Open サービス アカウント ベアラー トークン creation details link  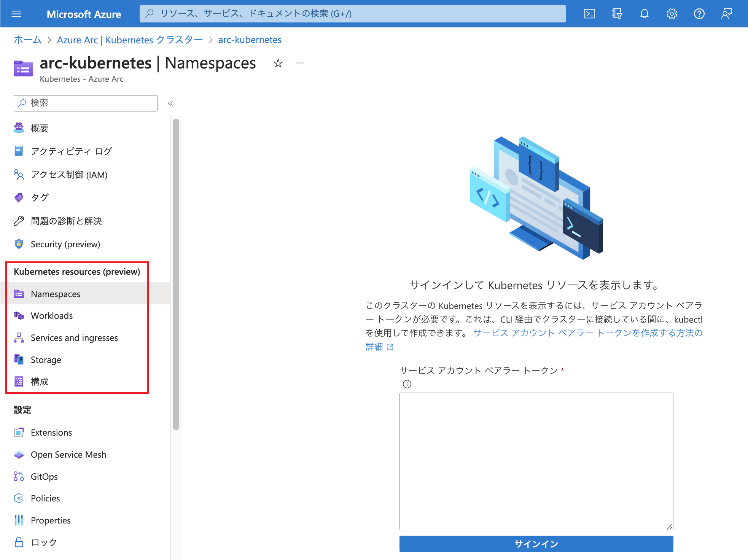coord(588,333)
